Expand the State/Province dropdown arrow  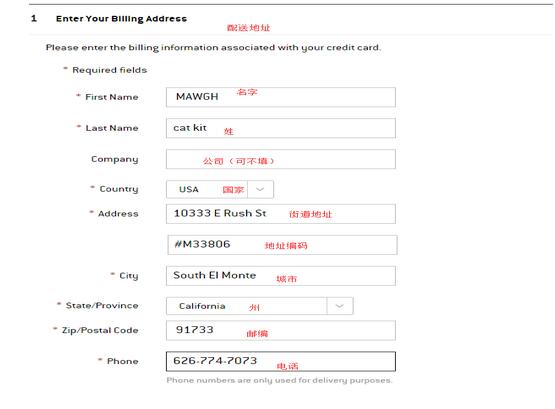[x=340, y=306]
